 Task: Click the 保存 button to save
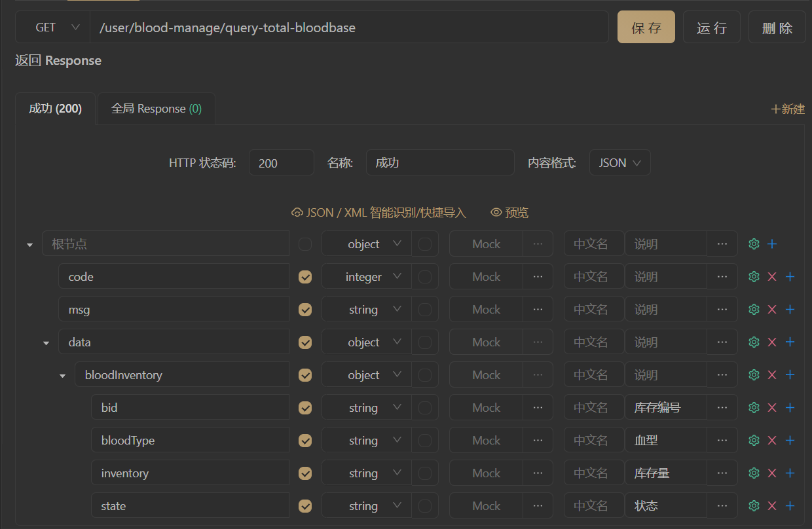click(x=646, y=27)
